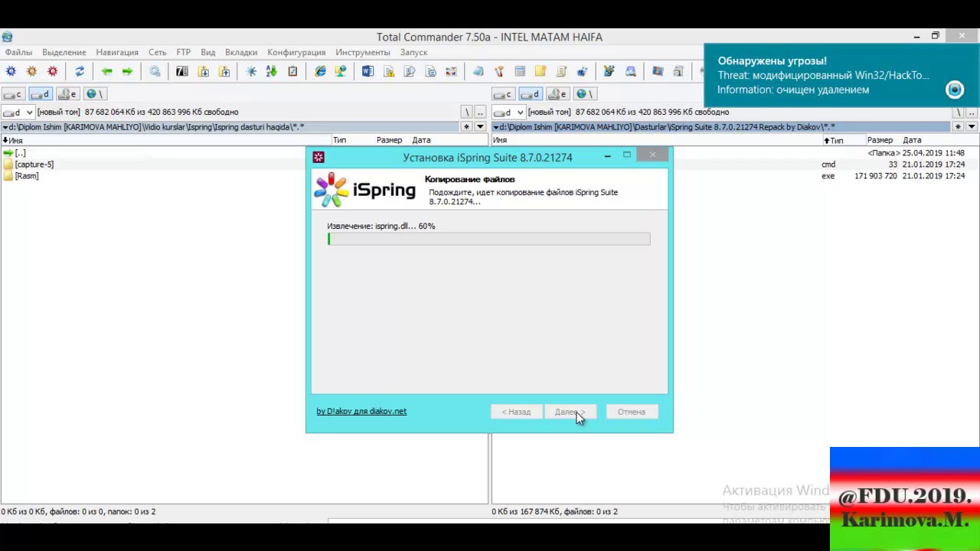Switch right panel to drive c

tap(503, 93)
